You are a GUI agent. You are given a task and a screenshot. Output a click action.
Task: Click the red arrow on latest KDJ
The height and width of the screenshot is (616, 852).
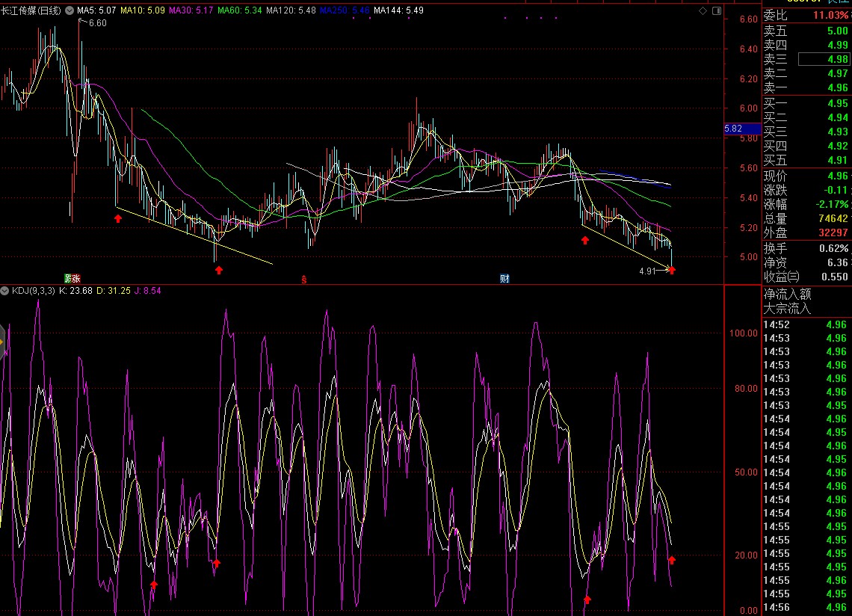pyautogui.click(x=672, y=560)
